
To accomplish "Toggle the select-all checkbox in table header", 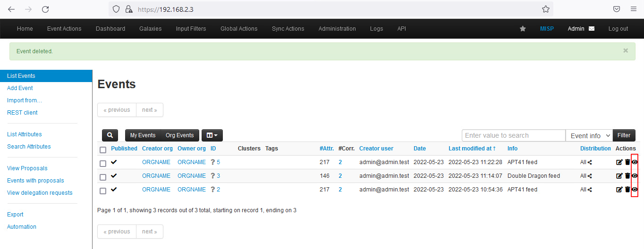I will (x=103, y=149).
